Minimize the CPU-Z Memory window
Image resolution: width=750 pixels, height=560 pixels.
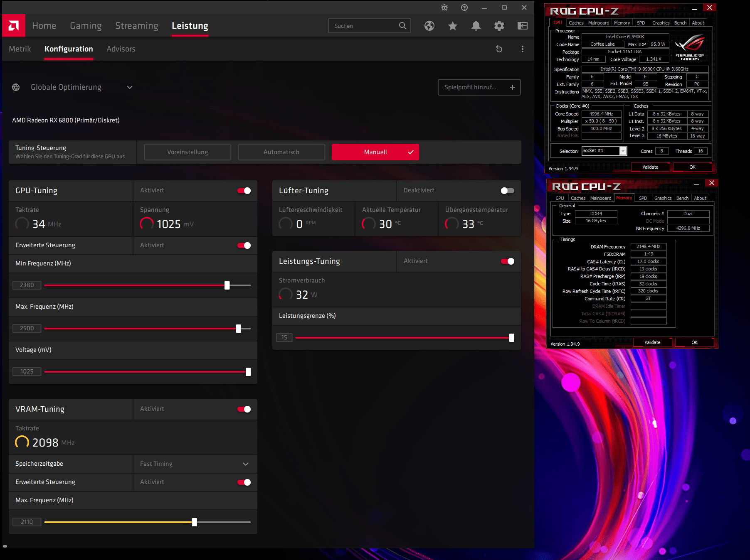(697, 184)
